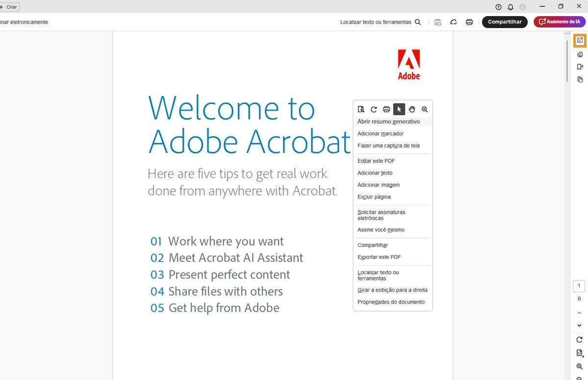Click the search magnifier icon in top bar

click(x=418, y=22)
